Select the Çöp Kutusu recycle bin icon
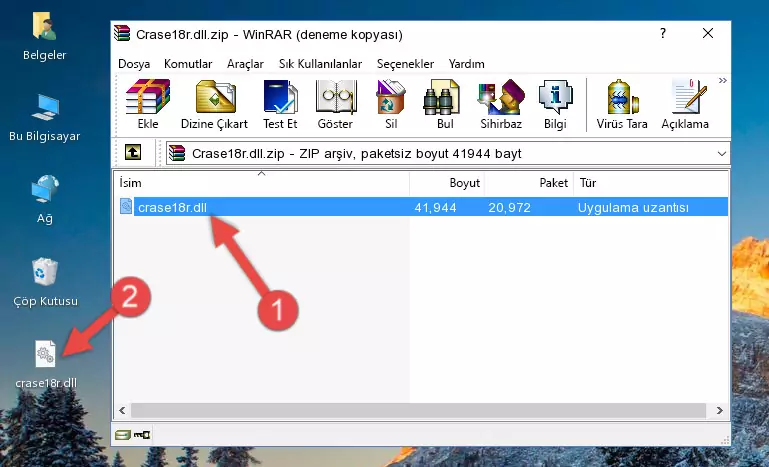Screen dimensions: 769x467 [x=45, y=281]
